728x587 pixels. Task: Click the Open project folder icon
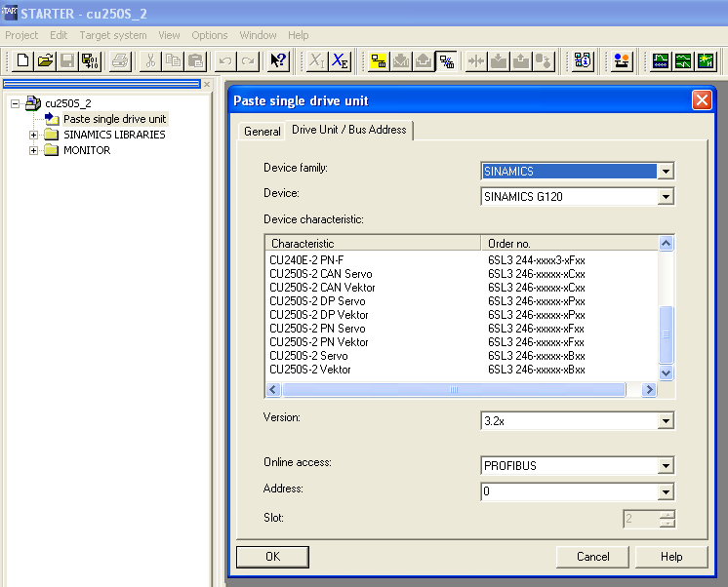click(x=45, y=60)
